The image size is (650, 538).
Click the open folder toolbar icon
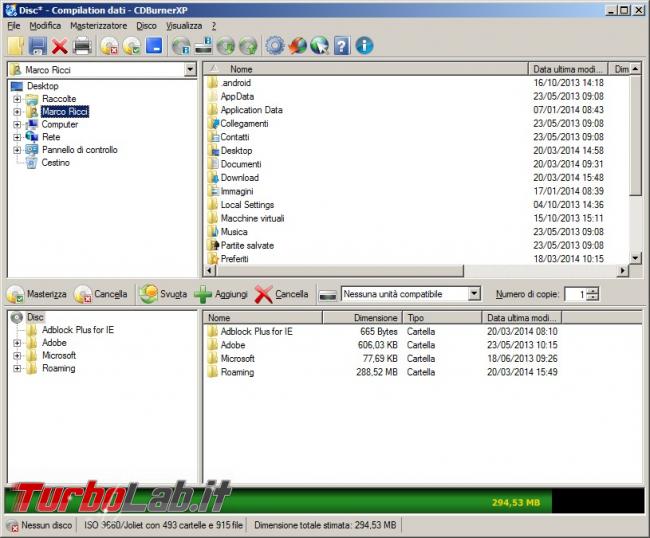17,46
